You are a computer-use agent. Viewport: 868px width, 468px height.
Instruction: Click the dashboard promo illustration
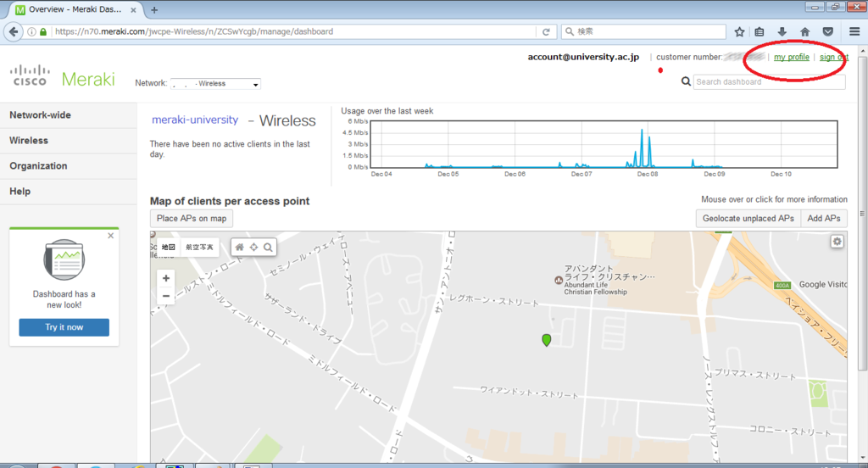64,259
